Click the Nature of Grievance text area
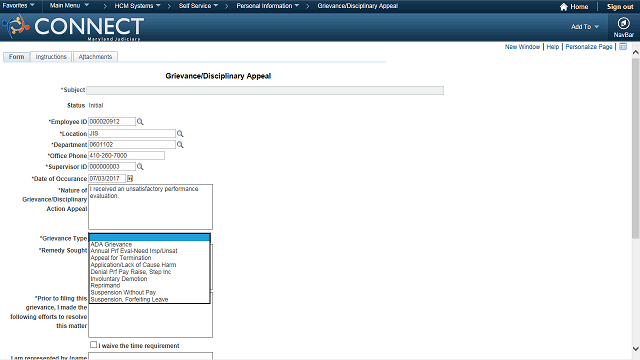Image resolution: width=640 pixels, height=360 pixels. (x=150, y=207)
